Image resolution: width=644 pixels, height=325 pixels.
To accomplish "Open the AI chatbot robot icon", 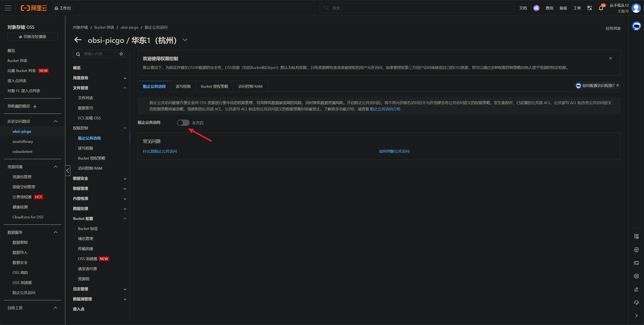I will click(636, 26).
